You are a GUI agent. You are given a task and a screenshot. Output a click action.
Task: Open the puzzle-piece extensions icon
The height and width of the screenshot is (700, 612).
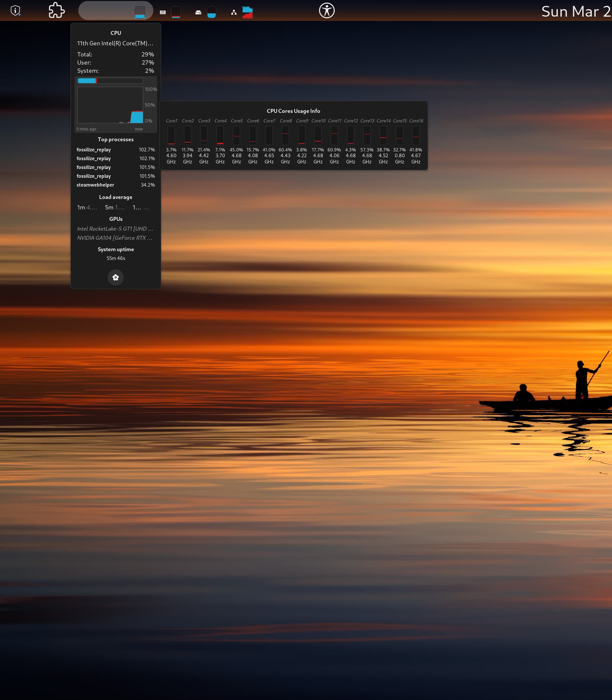point(56,10)
